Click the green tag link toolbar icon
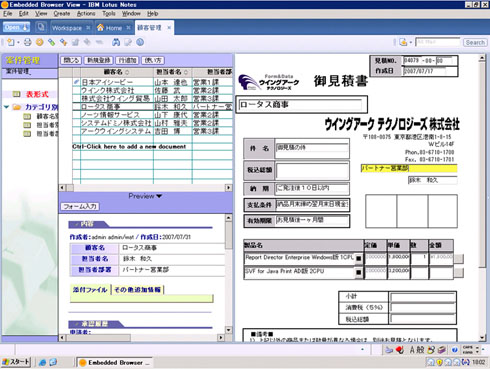The height and width of the screenshot is (369, 490). coord(51,42)
